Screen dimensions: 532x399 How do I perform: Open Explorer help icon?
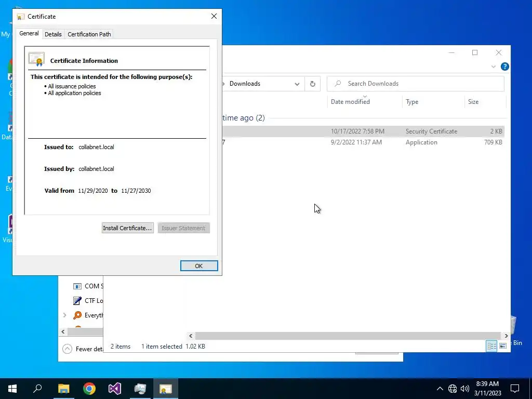point(504,66)
